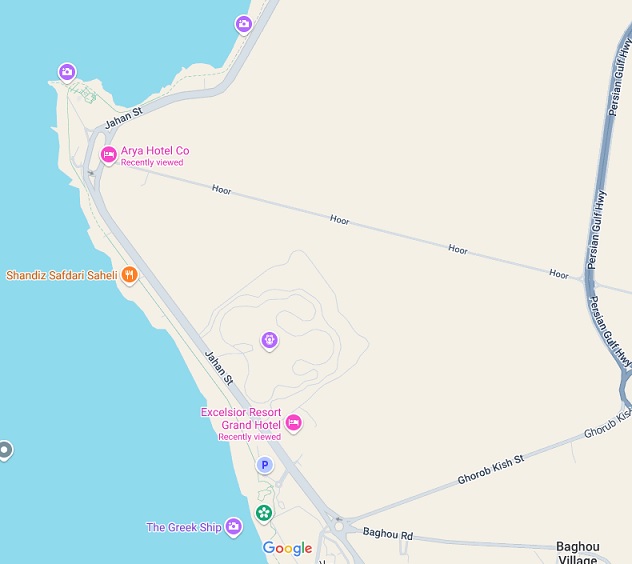Click the Ghorob Kish St road label

[491, 469]
